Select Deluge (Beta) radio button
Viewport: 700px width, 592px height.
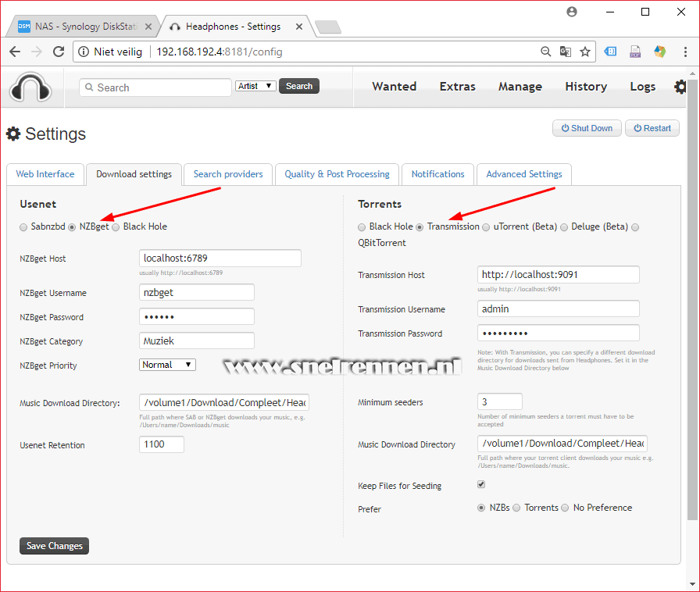pyautogui.click(x=564, y=227)
